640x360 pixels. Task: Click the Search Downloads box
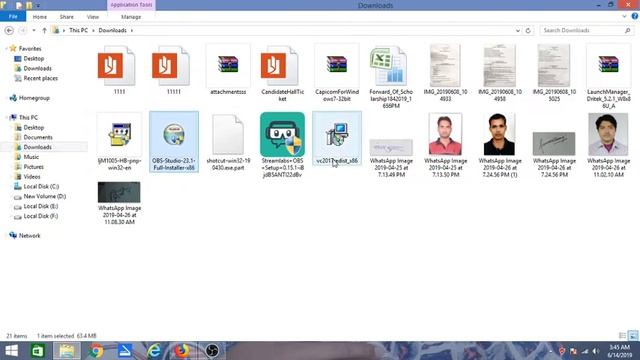click(x=587, y=30)
